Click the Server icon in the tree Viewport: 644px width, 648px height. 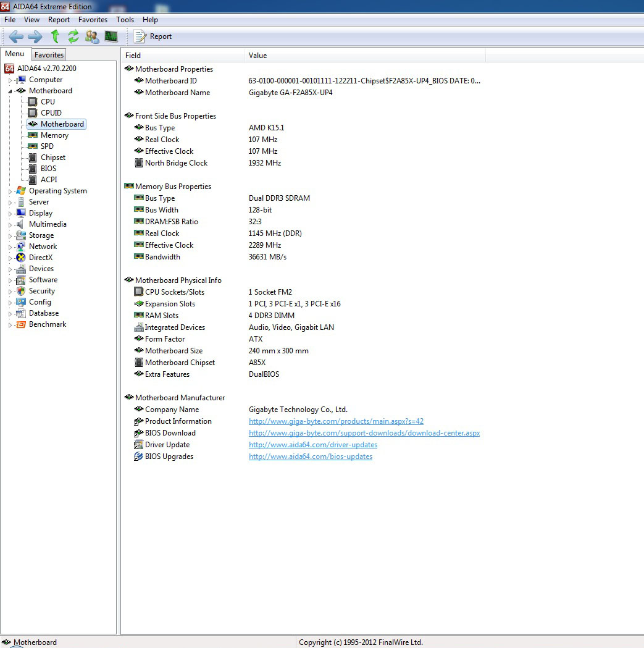click(20, 202)
